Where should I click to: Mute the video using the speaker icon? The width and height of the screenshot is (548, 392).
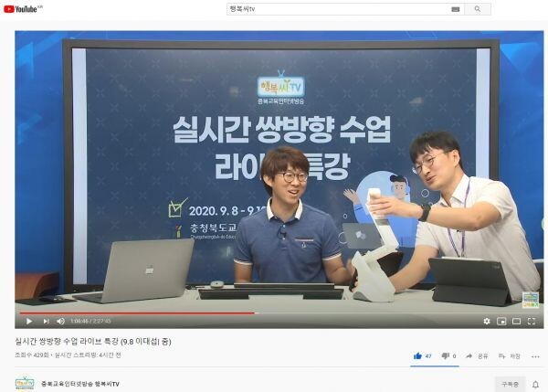(61, 321)
